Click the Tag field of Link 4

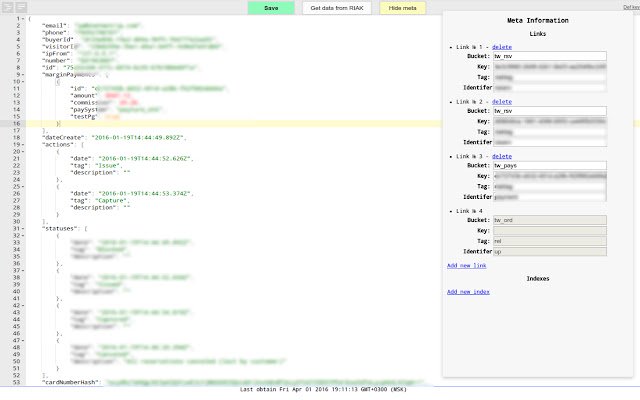[x=550, y=241]
